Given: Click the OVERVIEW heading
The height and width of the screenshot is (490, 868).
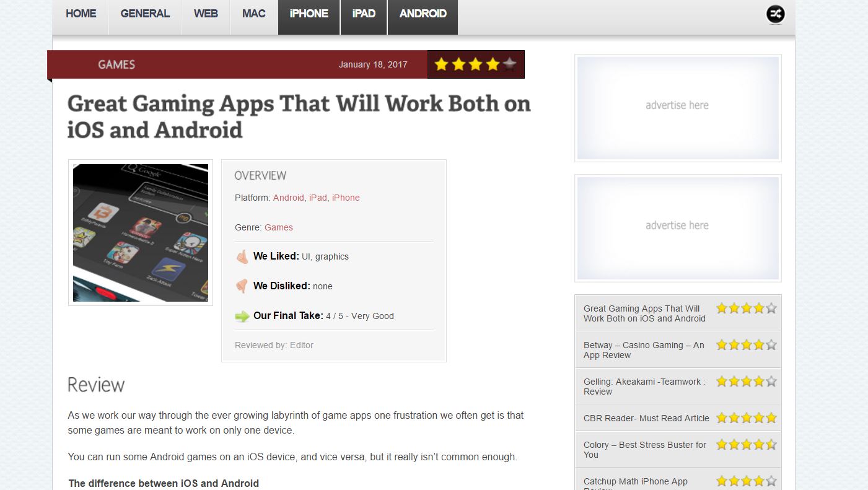Looking at the screenshot, I should pyautogui.click(x=260, y=175).
